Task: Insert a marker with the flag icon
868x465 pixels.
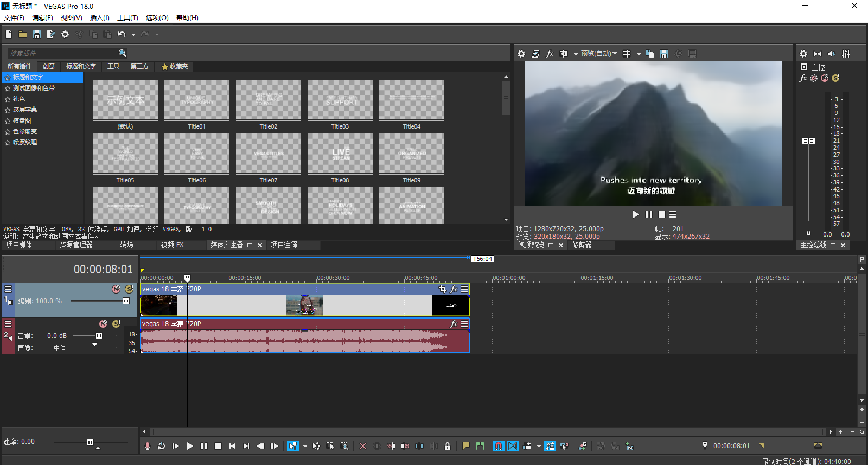Action: [466, 446]
